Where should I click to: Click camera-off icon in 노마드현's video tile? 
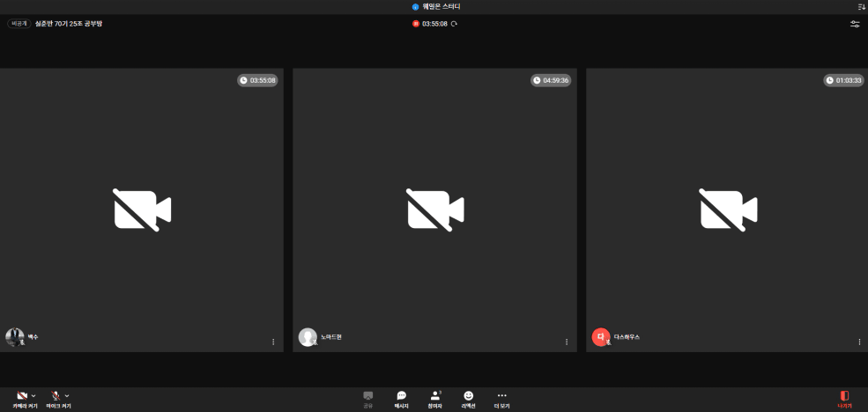[435, 210]
